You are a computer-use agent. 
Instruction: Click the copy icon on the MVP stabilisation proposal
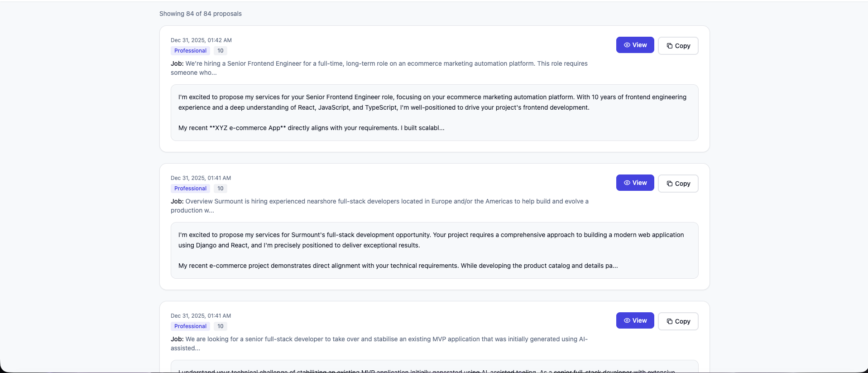pyautogui.click(x=670, y=321)
